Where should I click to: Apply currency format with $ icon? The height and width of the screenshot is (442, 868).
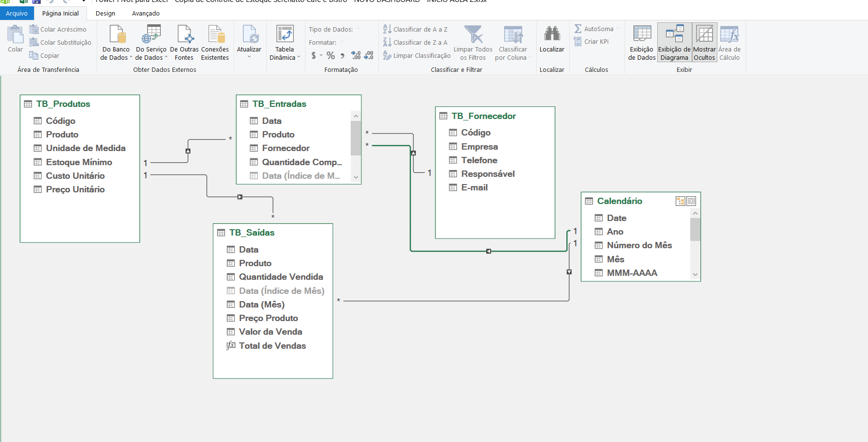[314, 55]
